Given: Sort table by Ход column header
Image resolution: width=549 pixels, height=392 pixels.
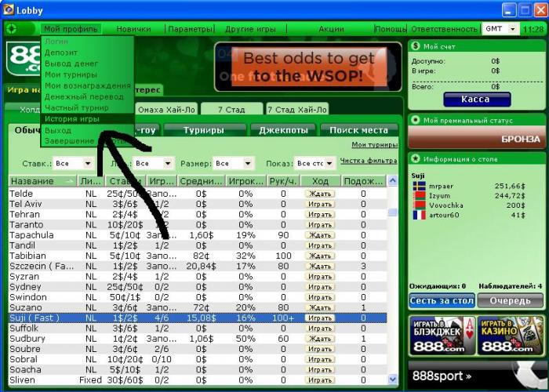Looking at the screenshot, I should (x=320, y=181).
